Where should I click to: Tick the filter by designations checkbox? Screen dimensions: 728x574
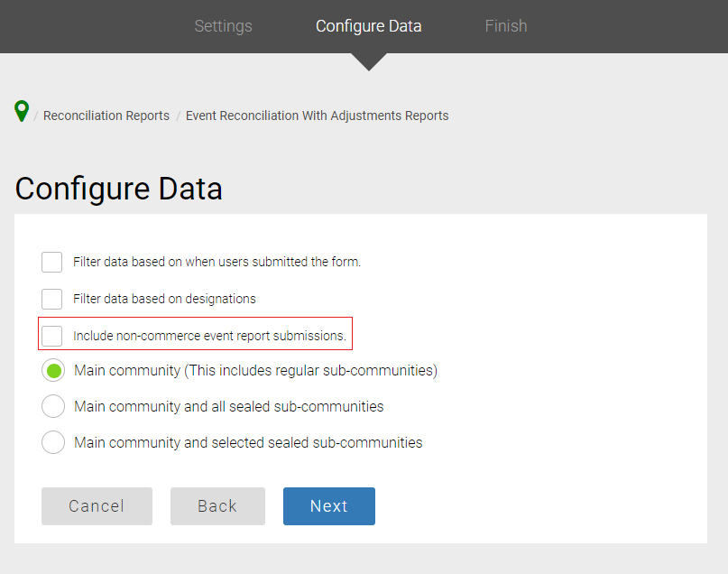tap(52, 299)
